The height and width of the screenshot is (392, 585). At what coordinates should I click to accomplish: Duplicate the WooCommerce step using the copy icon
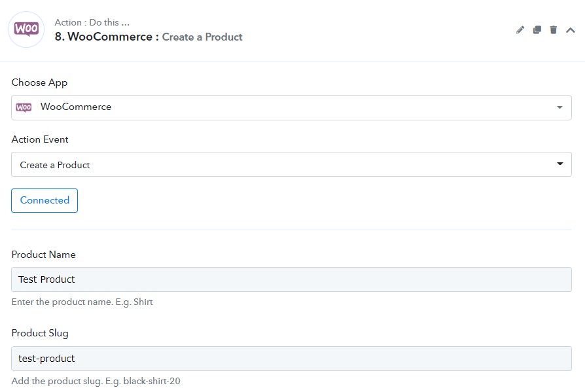537,30
